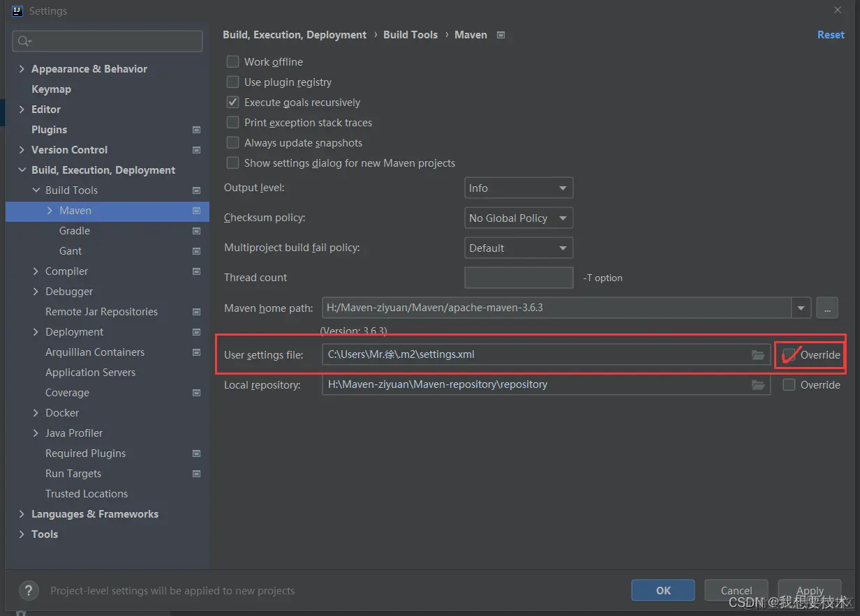860x616 pixels.
Task: Open Trusted Locations settings page
Action: pos(87,494)
